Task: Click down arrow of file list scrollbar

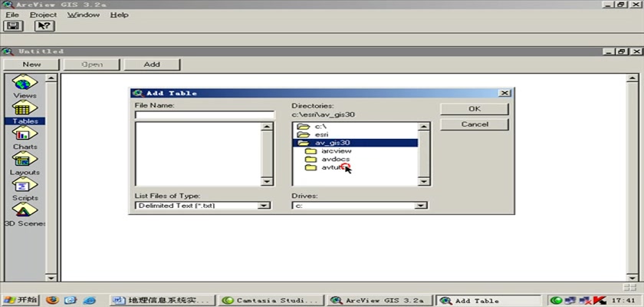Action: [x=267, y=181]
